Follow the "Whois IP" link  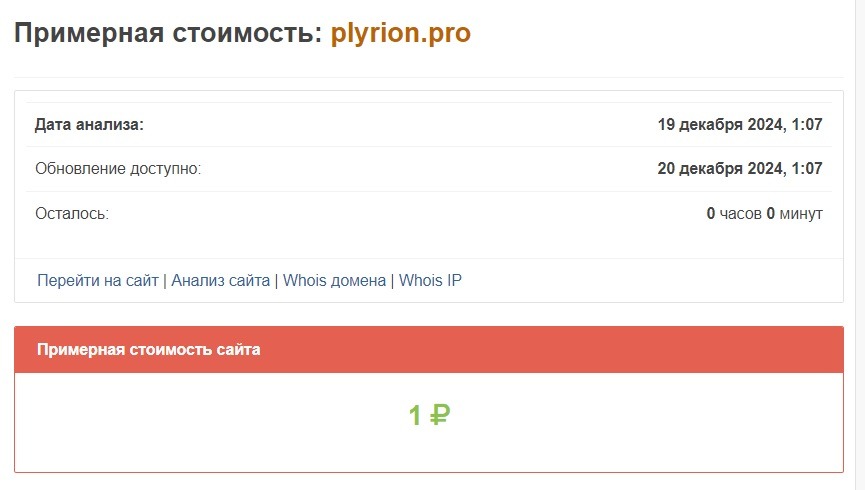(430, 281)
